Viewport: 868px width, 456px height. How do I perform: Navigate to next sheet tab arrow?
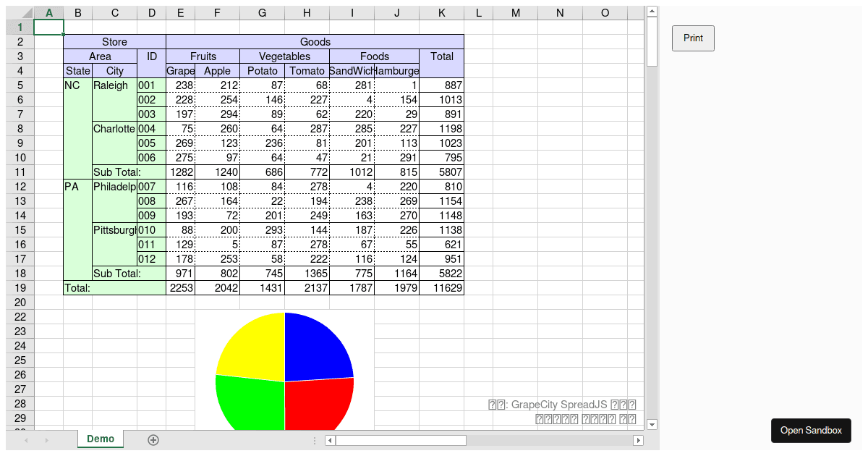(46, 440)
